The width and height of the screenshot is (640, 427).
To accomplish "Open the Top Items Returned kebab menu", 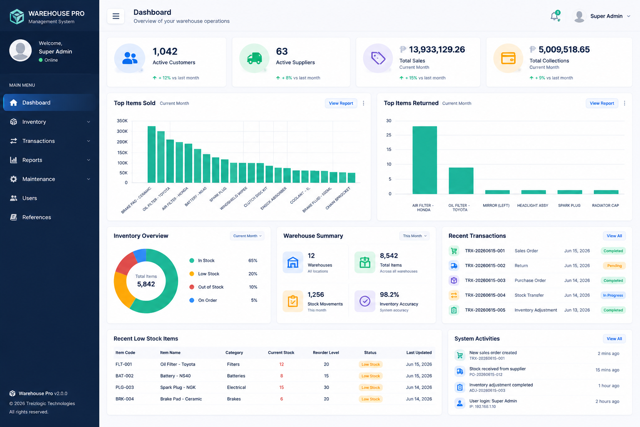I will (624, 103).
